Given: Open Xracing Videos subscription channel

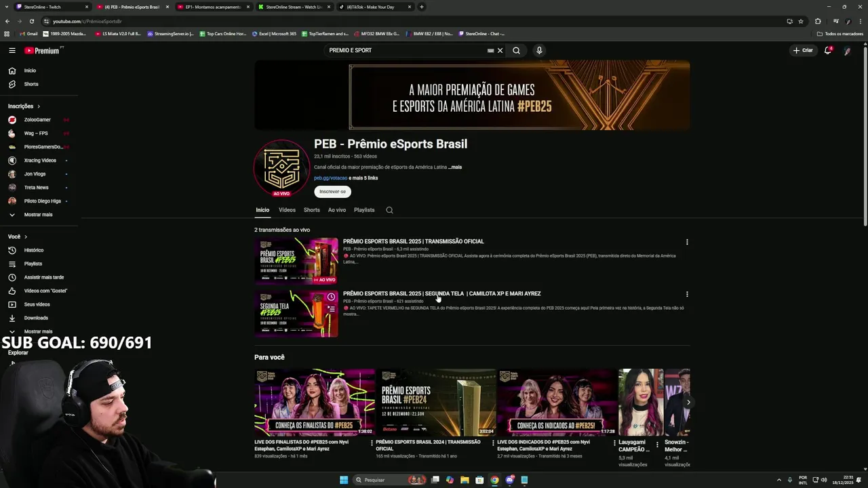Looking at the screenshot, I should click(x=40, y=161).
